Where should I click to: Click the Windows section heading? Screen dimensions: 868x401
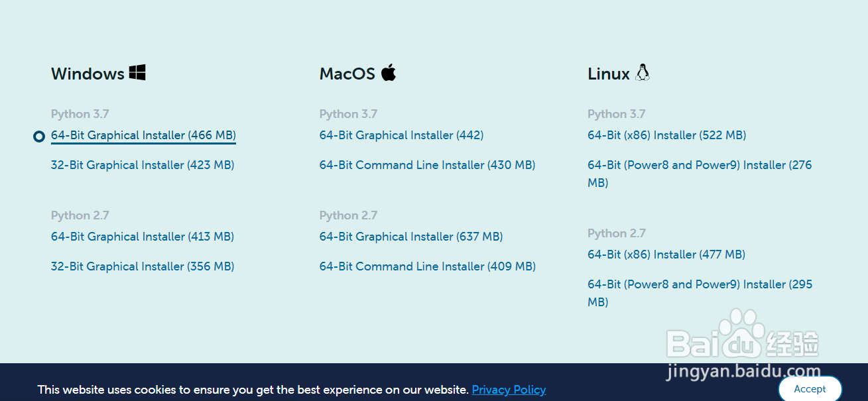88,74
